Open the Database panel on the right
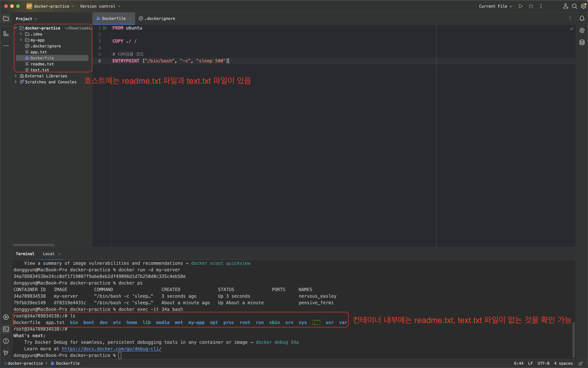 [582, 42]
